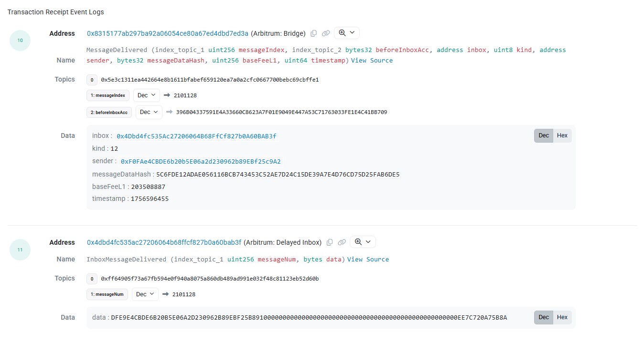
Task: Change messageNum format dropdown from Dec
Action: point(145,294)
